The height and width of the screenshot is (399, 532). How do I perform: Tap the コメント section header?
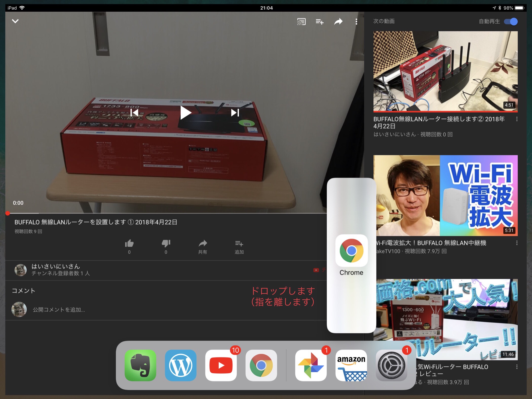pyautogui.click(x=24, y=291)
